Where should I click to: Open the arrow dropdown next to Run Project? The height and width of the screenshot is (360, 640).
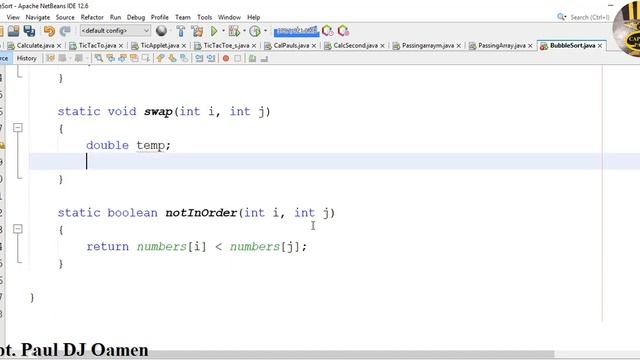point(223,31)
